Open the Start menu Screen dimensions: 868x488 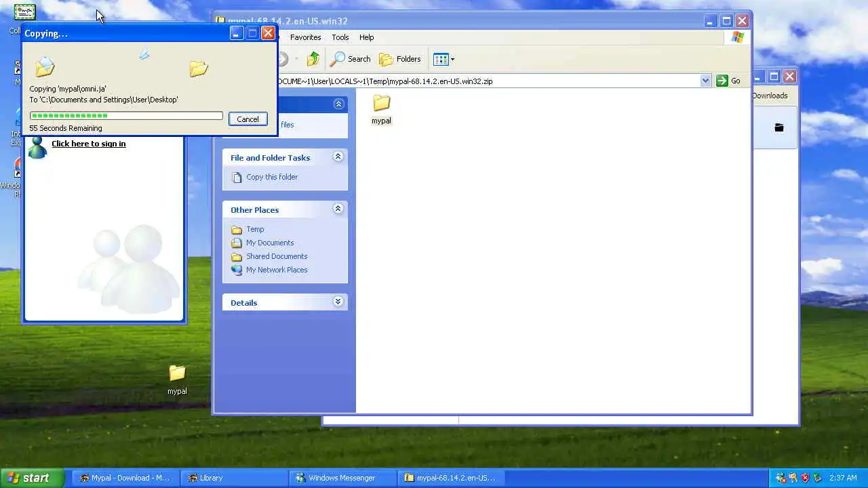click(x=33, y=478)
